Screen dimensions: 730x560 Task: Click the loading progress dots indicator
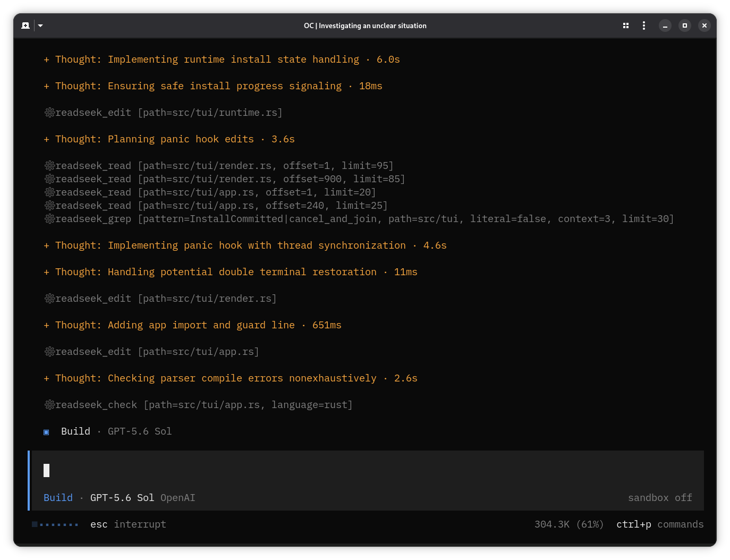pyautogui.click(x=55, y=524)
